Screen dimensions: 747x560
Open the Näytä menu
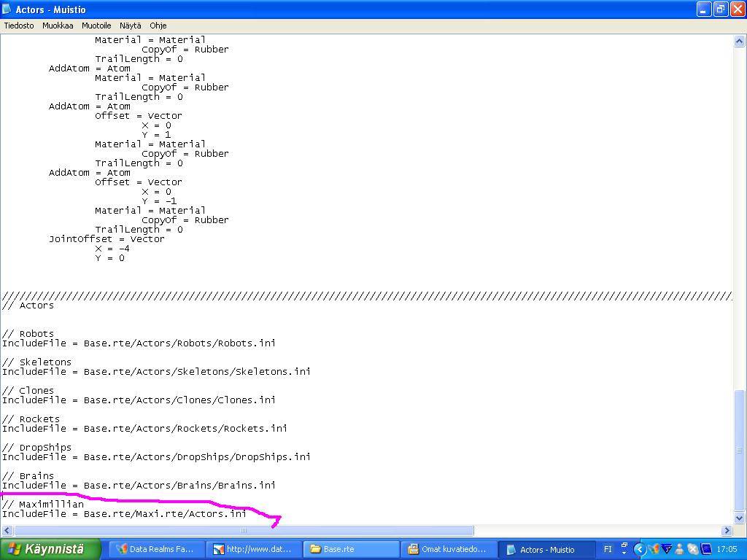(x=131, y=26)
